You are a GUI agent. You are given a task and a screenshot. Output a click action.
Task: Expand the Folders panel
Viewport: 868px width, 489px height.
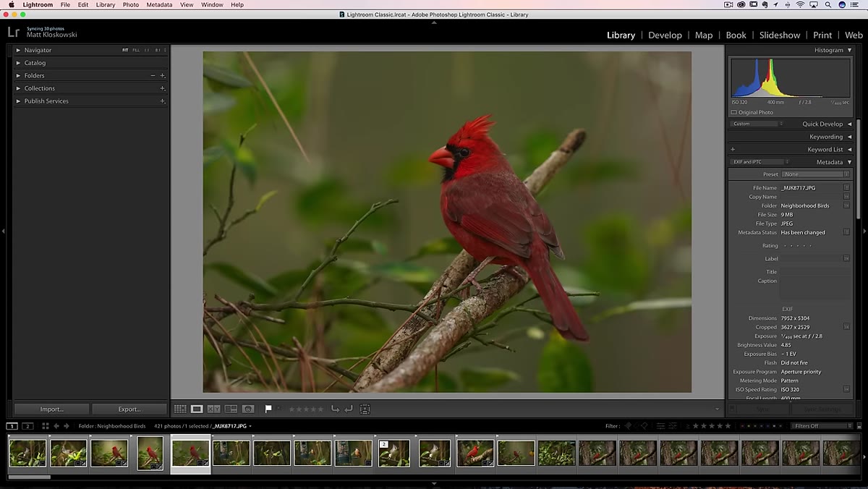point(19,75)
